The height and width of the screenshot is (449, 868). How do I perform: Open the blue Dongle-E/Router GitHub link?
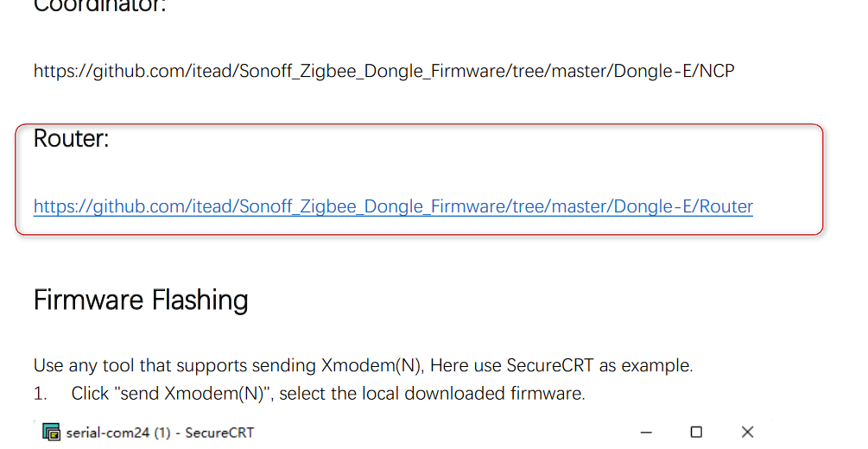(x=393, y=206)
